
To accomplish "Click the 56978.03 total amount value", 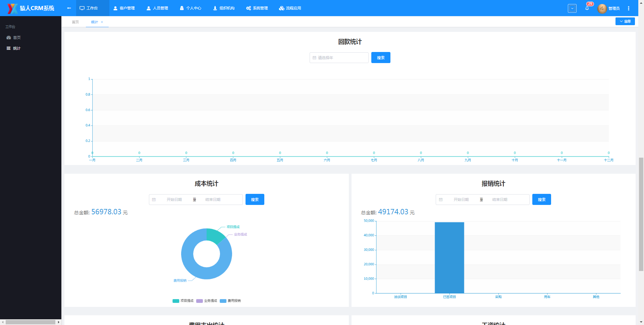I will coord(106,212).
